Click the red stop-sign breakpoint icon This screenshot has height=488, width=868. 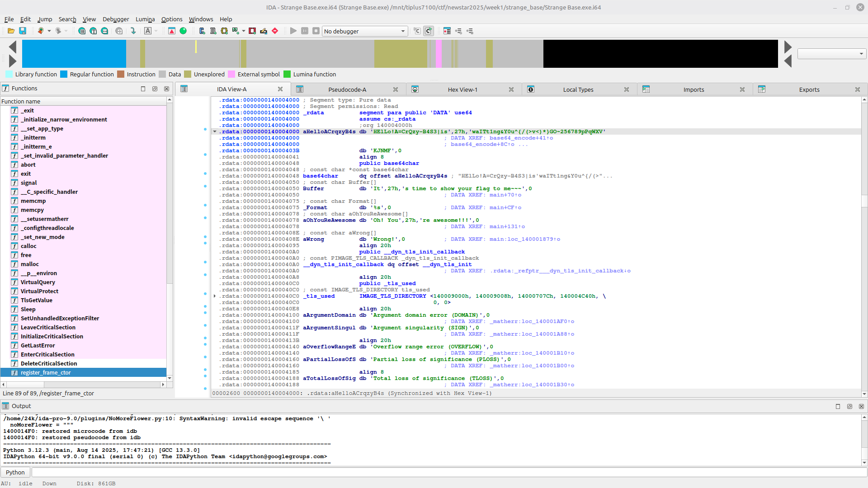coord(275,31)
